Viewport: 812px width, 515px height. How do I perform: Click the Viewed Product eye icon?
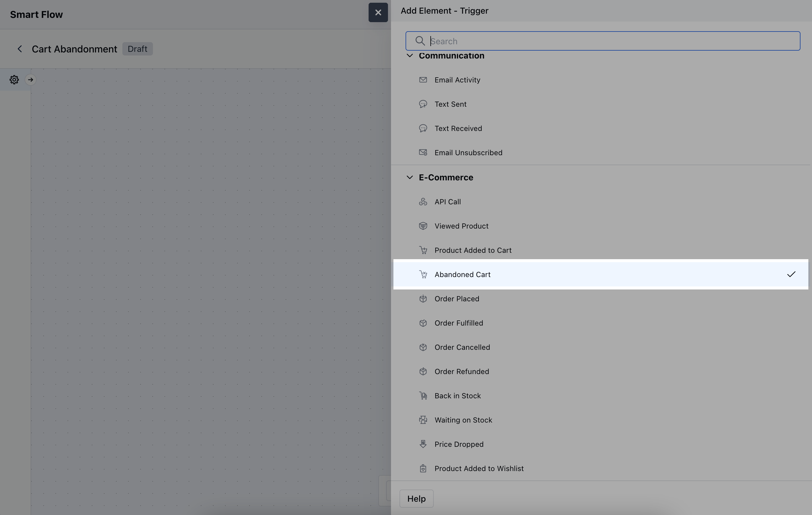(x=423, y=226)
